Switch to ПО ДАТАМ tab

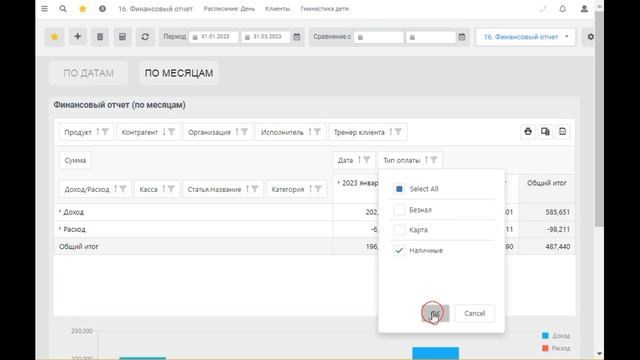(x=89, y=73)
